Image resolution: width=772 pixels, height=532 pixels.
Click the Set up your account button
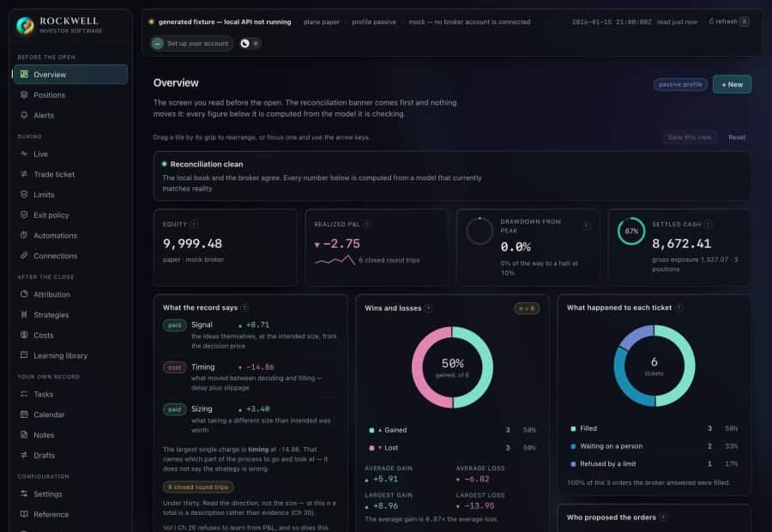point(191,44)
